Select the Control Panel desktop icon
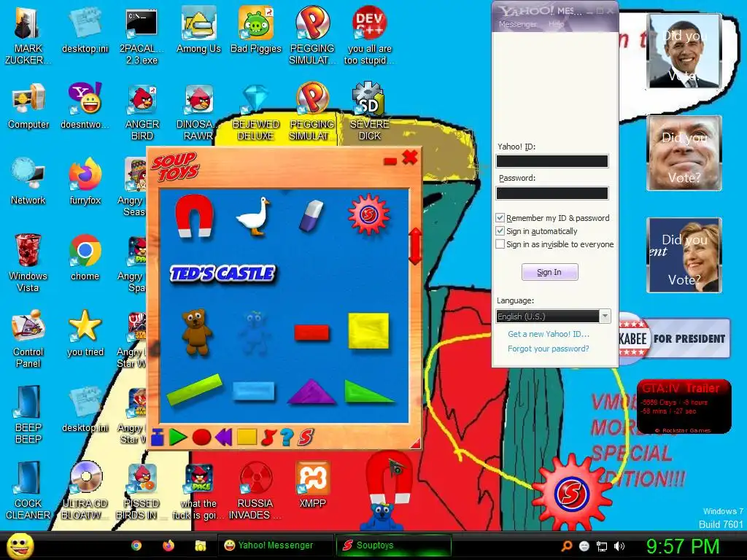Viewport: 747px width, 560px height. 28,340
